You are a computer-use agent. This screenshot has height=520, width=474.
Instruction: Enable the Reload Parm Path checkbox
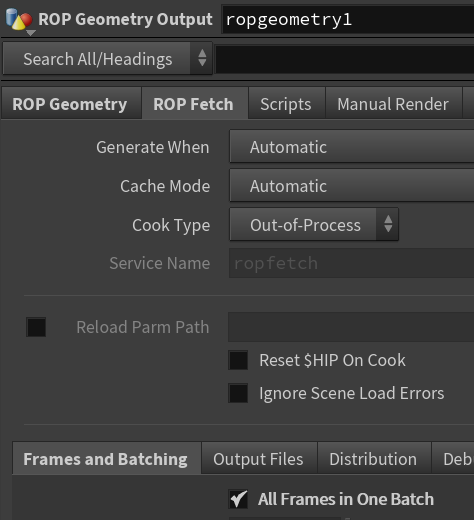coord(36,327)
